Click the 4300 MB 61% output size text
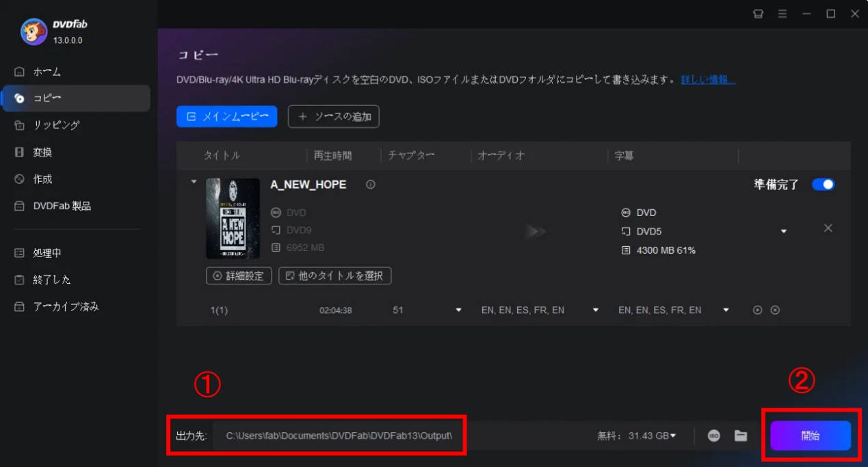This screenshot has width=868, height=467. pos(666,250)
